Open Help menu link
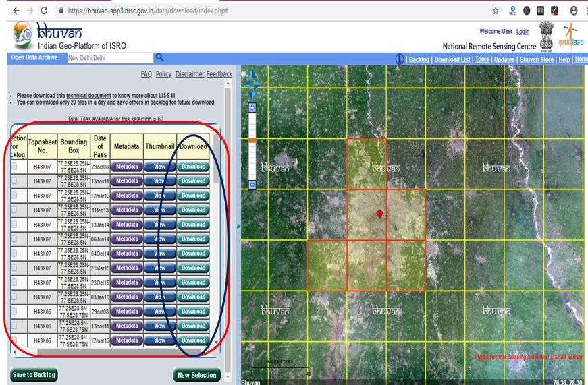Screen dimensions: 588x385 tap(564, 59)
